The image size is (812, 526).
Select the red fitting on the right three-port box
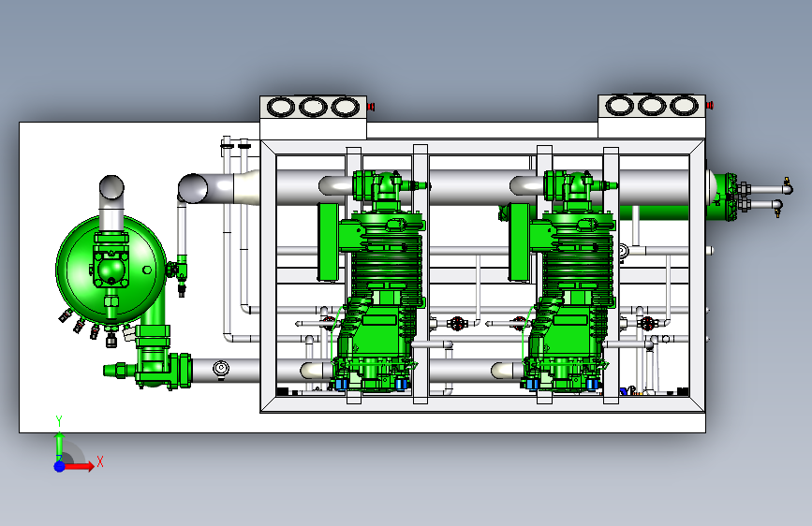[x=710, y=106]
